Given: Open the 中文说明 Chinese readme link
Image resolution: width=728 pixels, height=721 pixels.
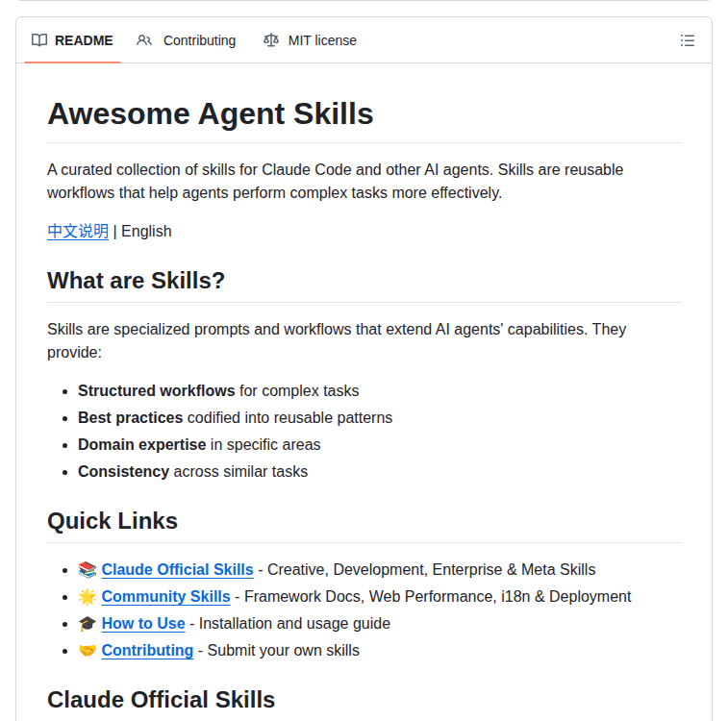Looking at the screenshot, I should (78, 231).
